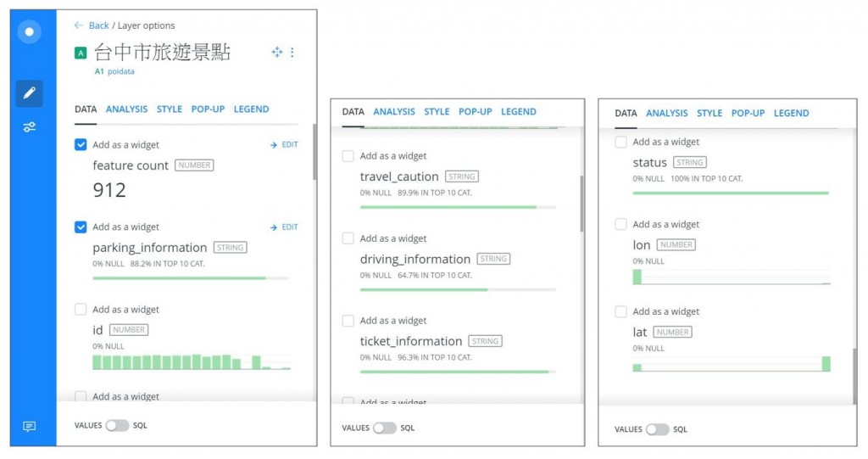This screenshot has height=459, width=868.
Task: Uncheck the parking_information widget checkbox
Action: 81,227
